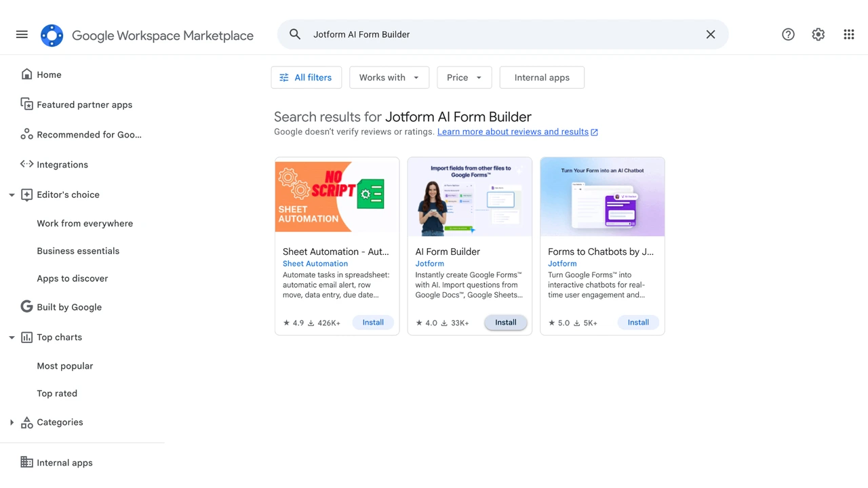This screenshot has height=488, width=868.
Task: Click the 4.9 star rating
Action: (294, 323)
